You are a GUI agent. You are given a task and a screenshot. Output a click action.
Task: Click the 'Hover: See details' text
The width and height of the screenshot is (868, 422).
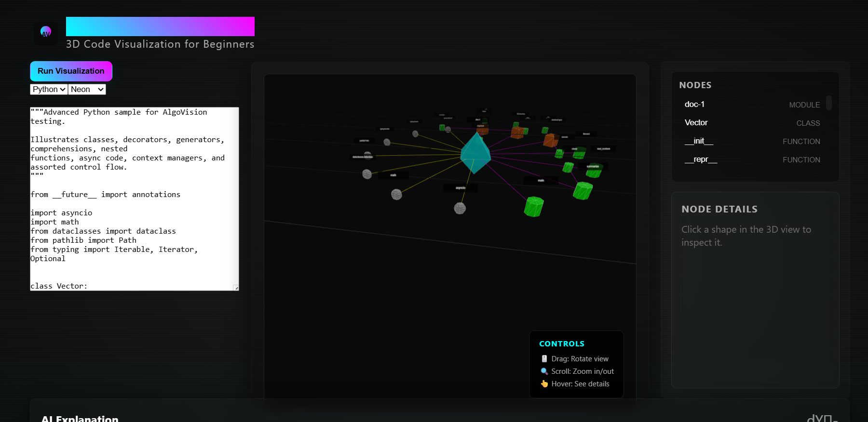tap(580, 384)
